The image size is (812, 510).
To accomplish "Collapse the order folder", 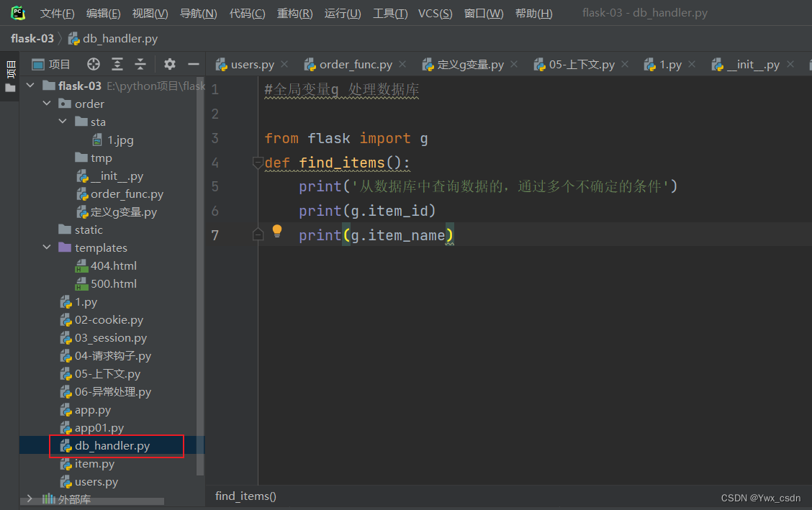I will point(47,104).
